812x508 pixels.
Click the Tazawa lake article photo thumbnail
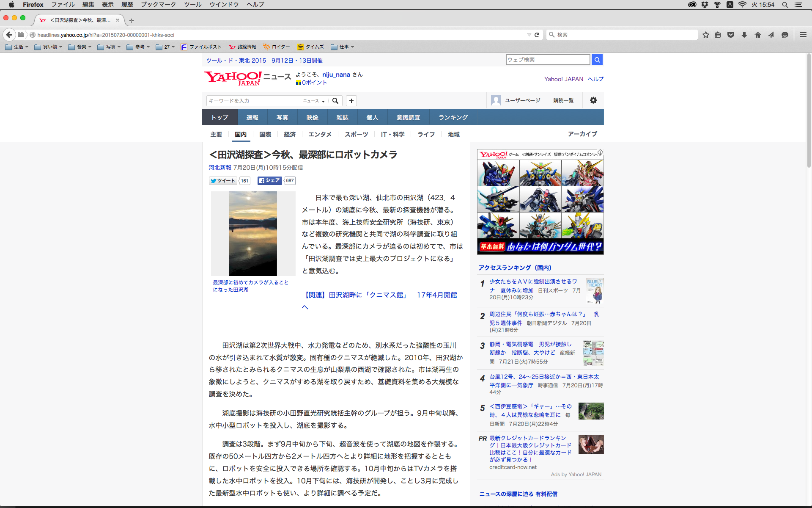pyautogui.click(x=253, y=234)
